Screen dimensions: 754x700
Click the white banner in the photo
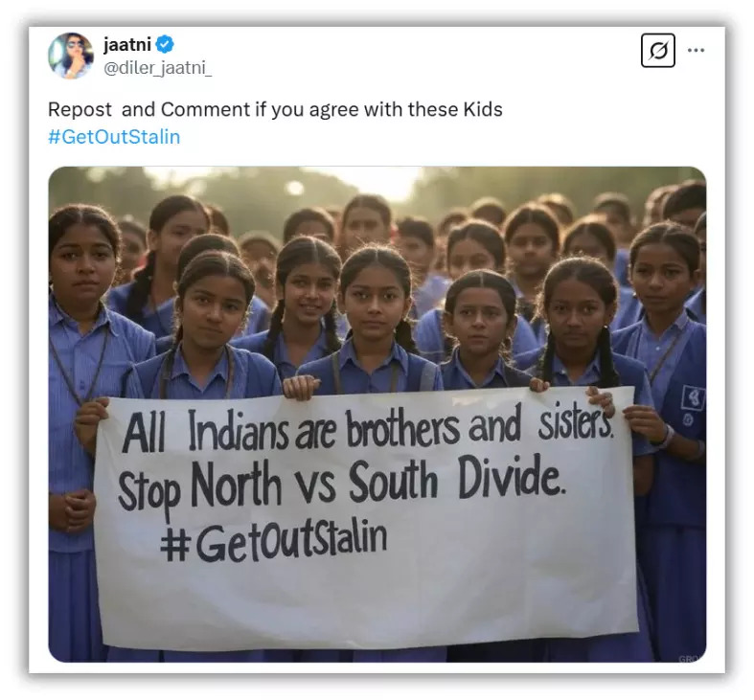click(365, 519)
